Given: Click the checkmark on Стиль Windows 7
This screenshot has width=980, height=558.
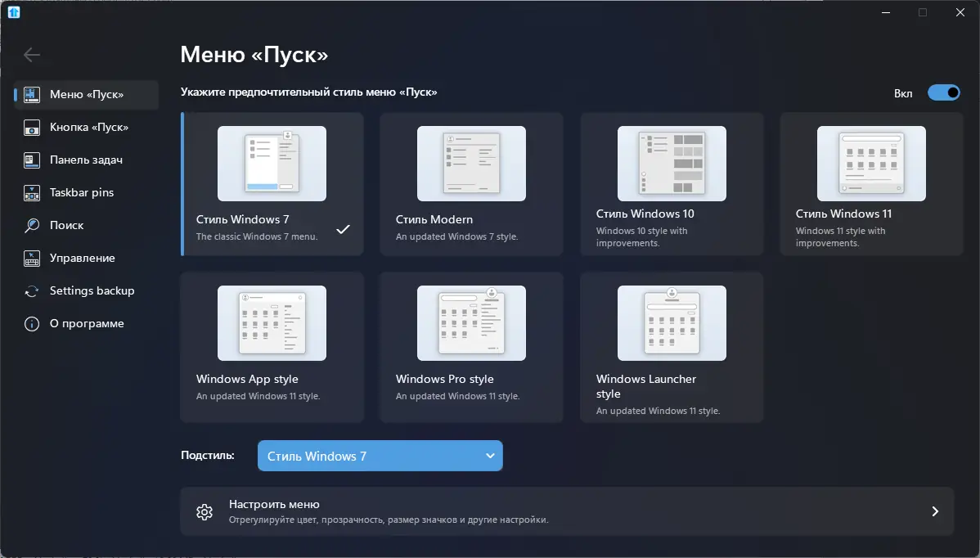Looking at the screenshot, I should (x=343, y=229).
